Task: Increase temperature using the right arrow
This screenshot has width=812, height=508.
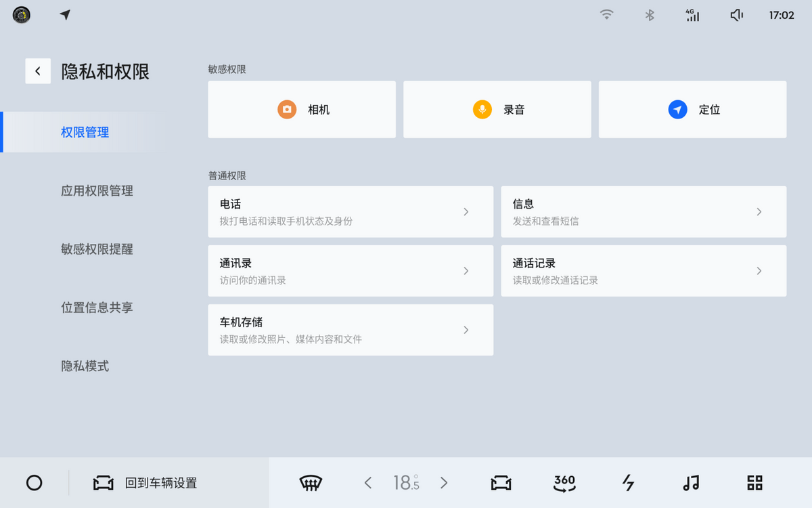Action: click(444, 483)
